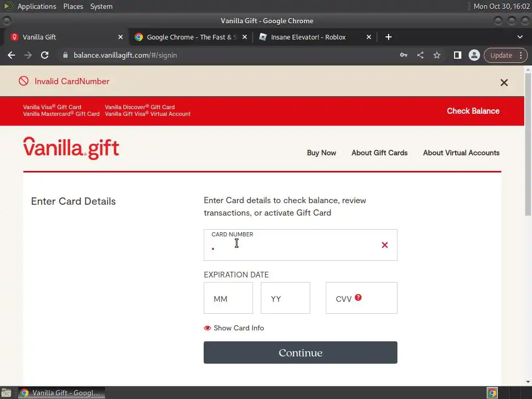Dismiss the Invalid CardNumber error banner

point(504,83)
